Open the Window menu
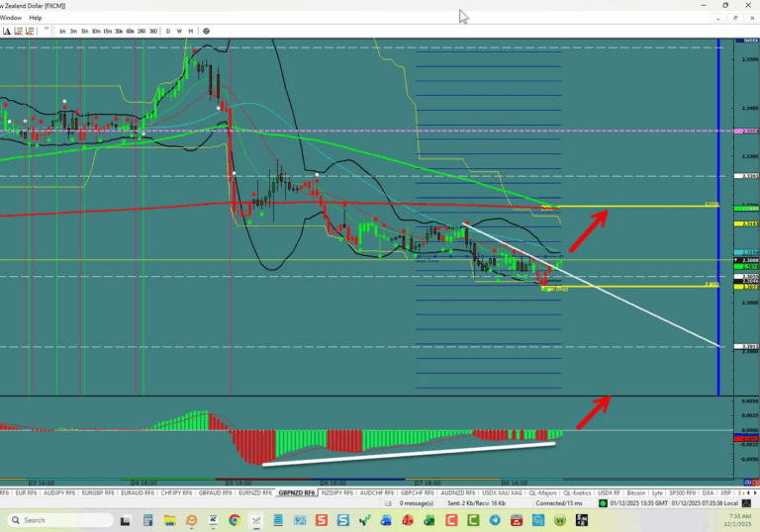This screenshot has width=760, height=532. pyautogui.click(x=11, y=18)
